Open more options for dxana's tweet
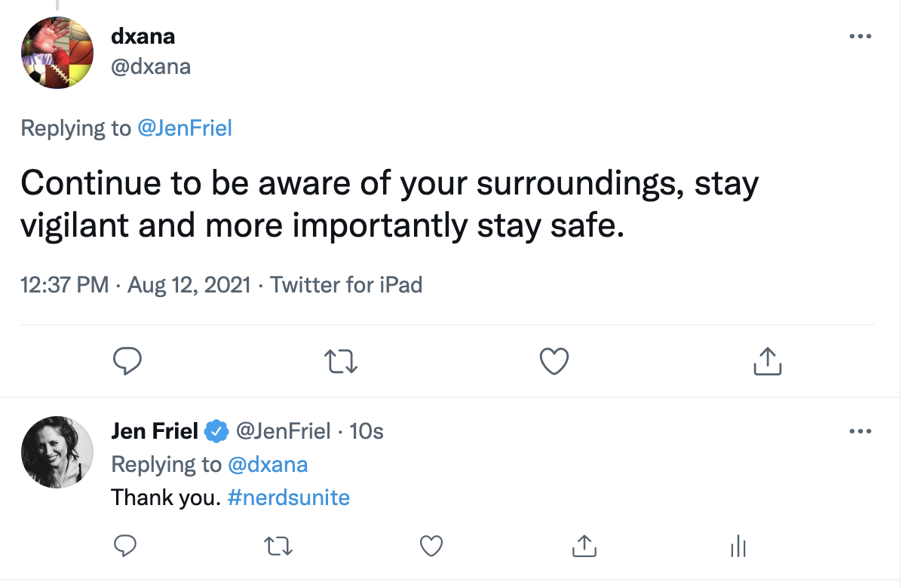The width and height of the screenshot is (905, 588). (x=860, y=36)
